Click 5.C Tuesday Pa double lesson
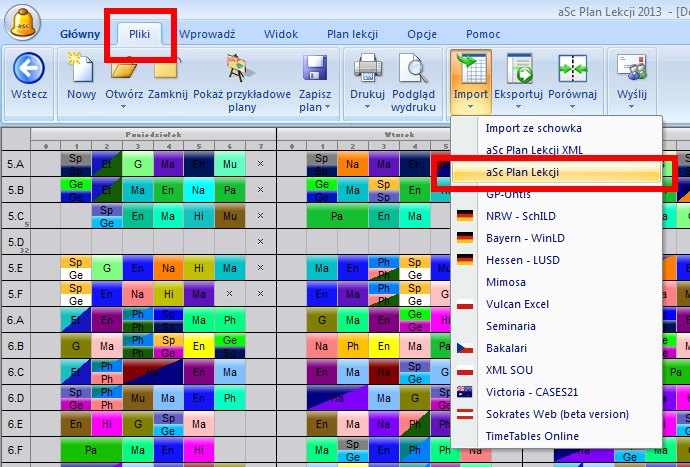Image resolution: width=690 pixels, height=467 pixels. 337,216
